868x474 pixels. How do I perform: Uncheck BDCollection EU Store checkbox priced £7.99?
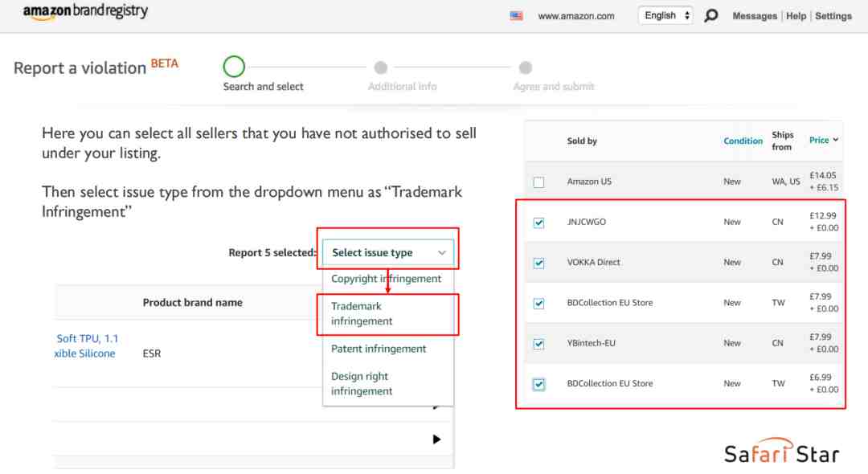click(538, 303)
